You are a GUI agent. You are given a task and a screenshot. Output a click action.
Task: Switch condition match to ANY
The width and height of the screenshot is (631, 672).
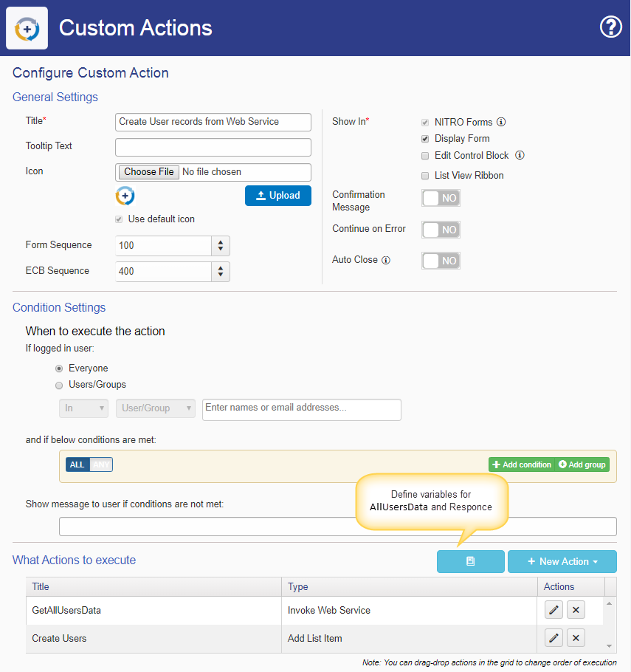101,464
